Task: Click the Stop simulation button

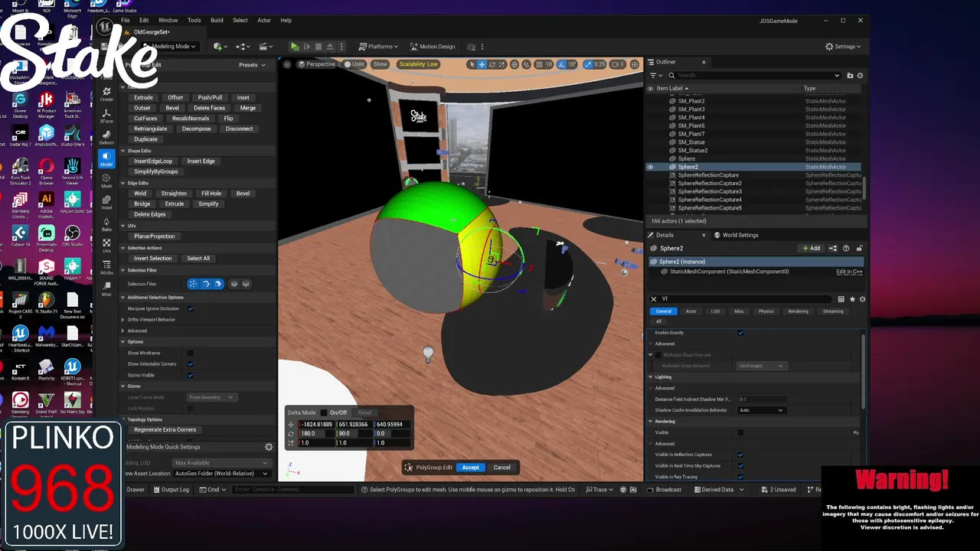Action: (318, 47)
